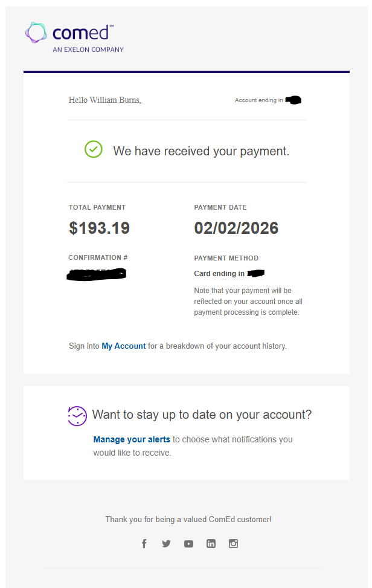The image size is (372, 588).
Task: Click the "An Exelon Company" tagline
Action: [88, 50]
